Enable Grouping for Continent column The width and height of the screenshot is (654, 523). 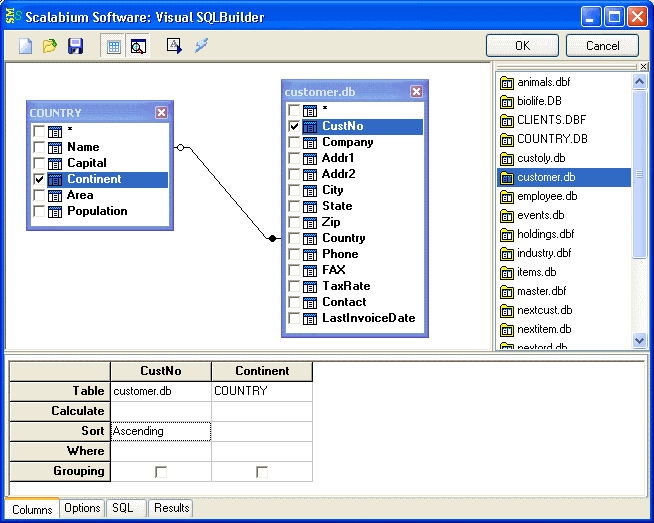click(262, 472)
